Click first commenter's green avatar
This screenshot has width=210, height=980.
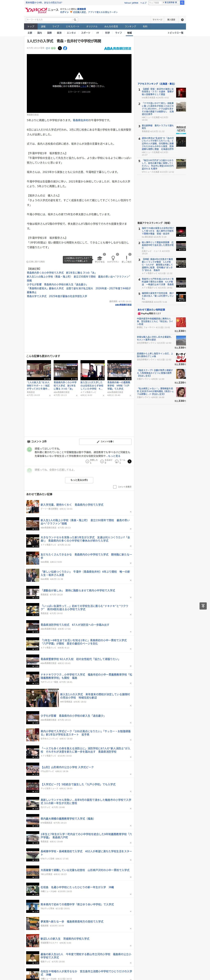tap(29, 450)
